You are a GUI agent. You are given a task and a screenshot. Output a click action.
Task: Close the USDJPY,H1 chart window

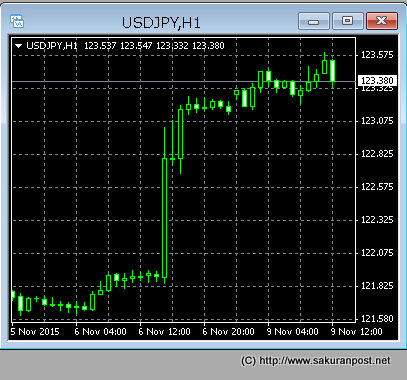click(382, 21)
